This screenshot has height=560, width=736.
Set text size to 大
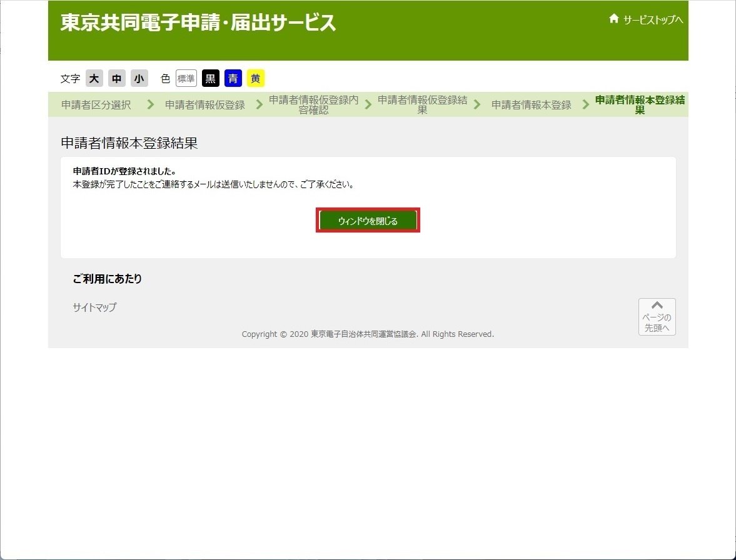tap(94, 78)
